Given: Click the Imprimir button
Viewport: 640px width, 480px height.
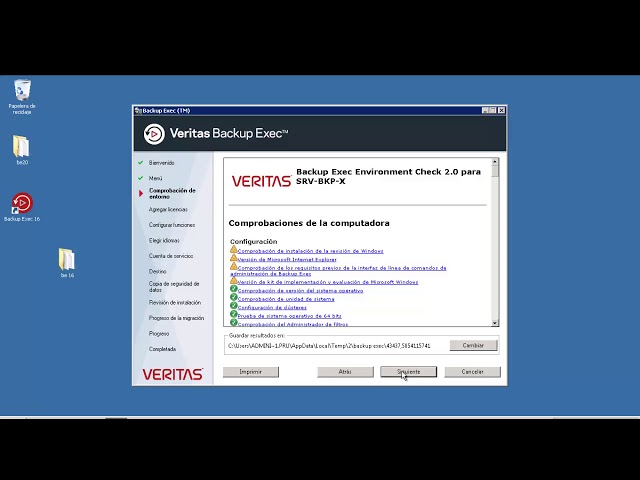Looking at the screenshot, I should (x=251, y=372).
